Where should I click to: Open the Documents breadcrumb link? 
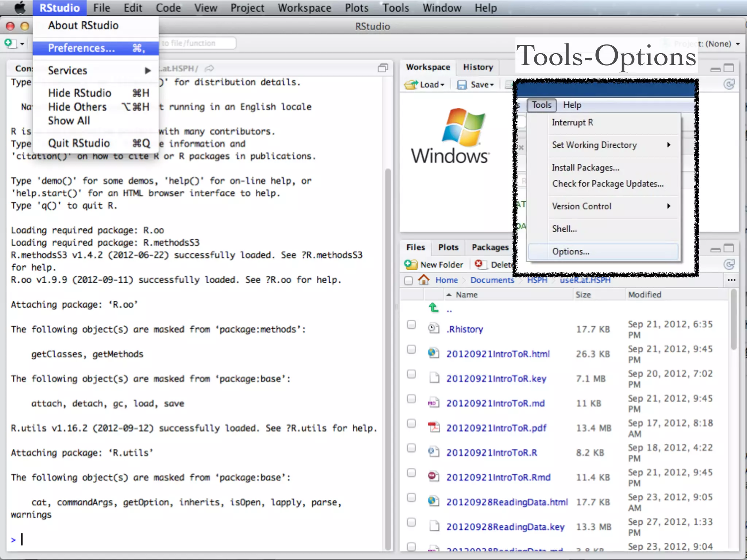coord(492,280)
